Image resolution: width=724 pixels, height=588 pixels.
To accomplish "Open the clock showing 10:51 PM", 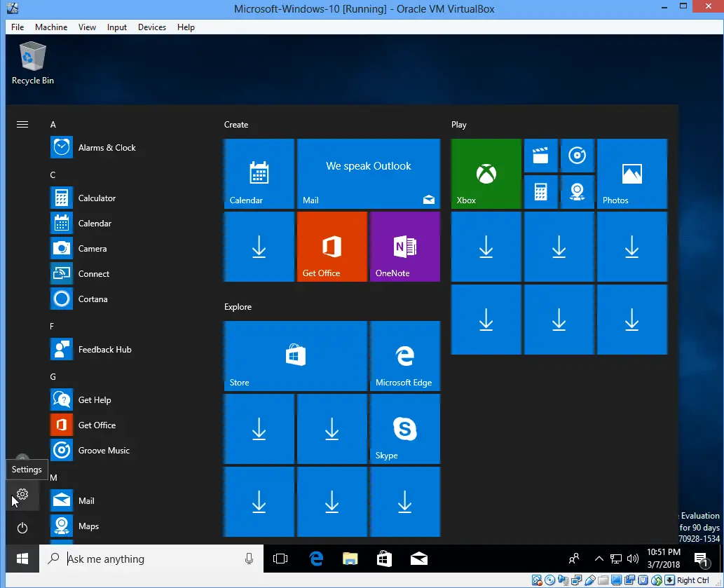I will click(664, 559).
